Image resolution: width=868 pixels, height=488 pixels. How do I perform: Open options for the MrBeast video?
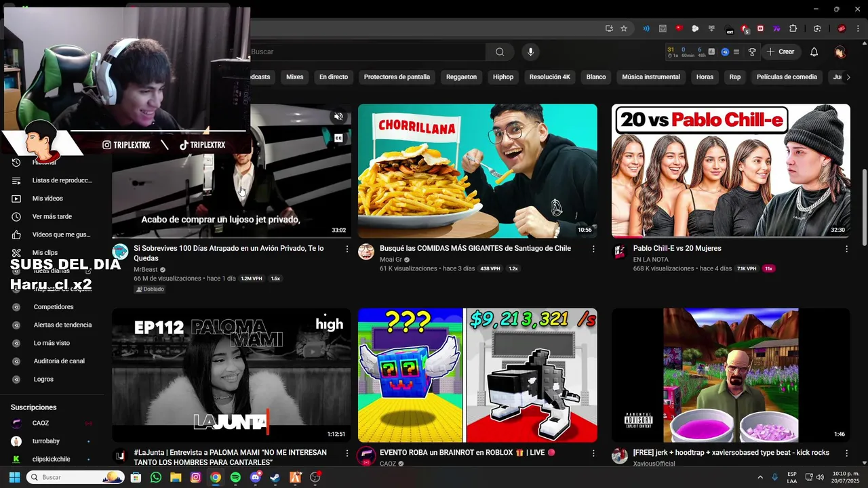click(347, 249)
